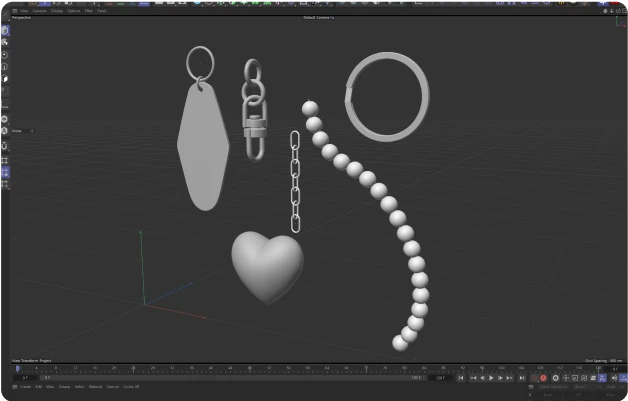Jump to previous keyframe

point(473,378)
